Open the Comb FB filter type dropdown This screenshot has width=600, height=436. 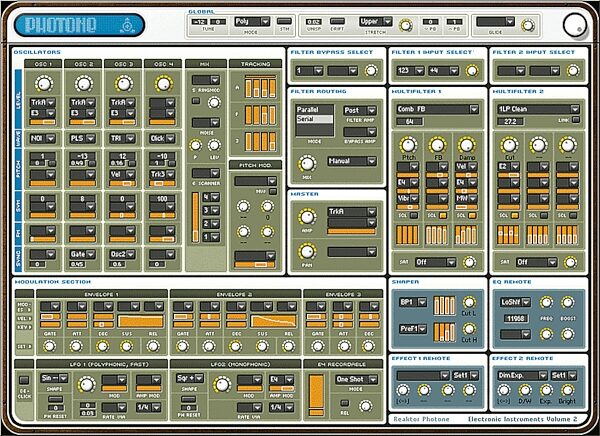tap(437, 109)
